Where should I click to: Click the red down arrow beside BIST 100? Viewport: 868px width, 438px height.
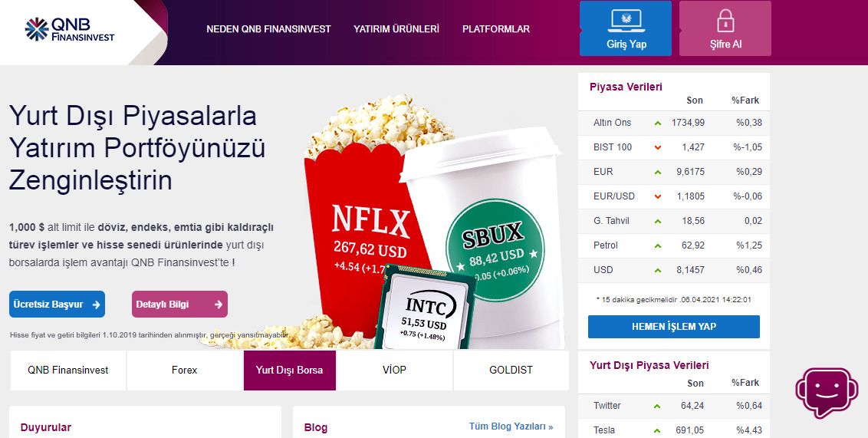(x=658, y=147)
